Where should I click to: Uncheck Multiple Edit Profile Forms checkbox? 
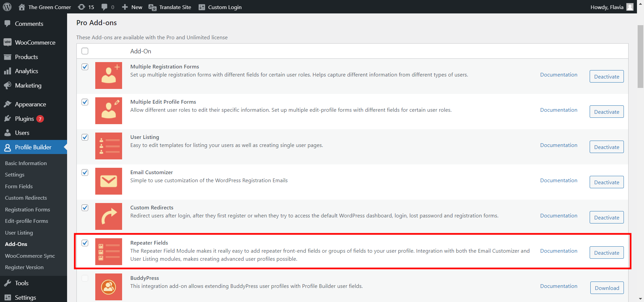[85, 102]
